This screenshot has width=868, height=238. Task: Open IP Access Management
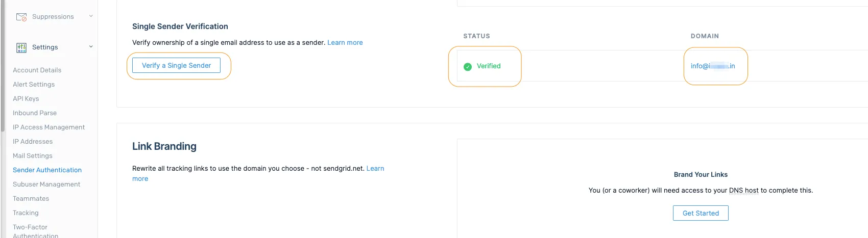(x=49, y=127)
